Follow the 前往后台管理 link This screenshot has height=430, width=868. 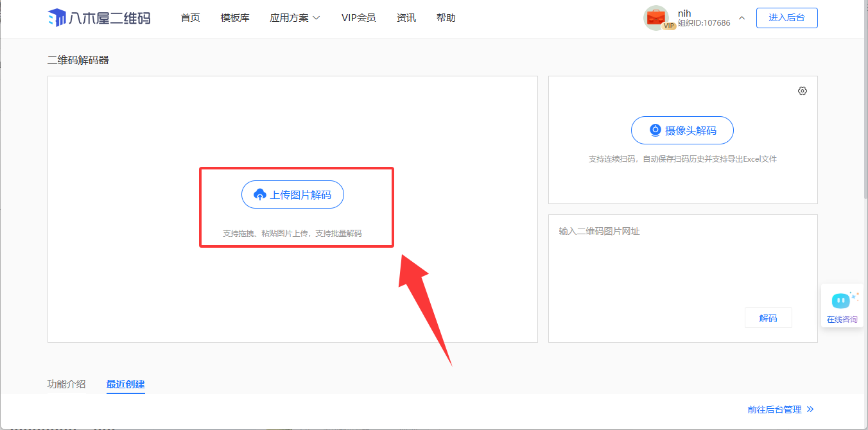pos(780,409)
